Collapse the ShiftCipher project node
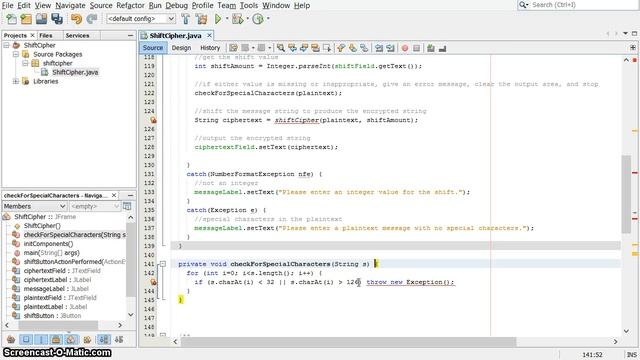This screenshot has width=640, height=360. [7, 45]
